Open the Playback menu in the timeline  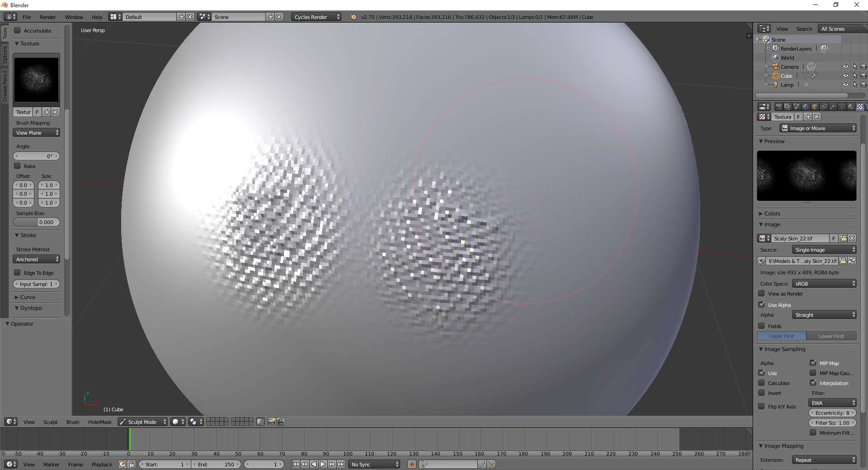[x=102, y=464]
